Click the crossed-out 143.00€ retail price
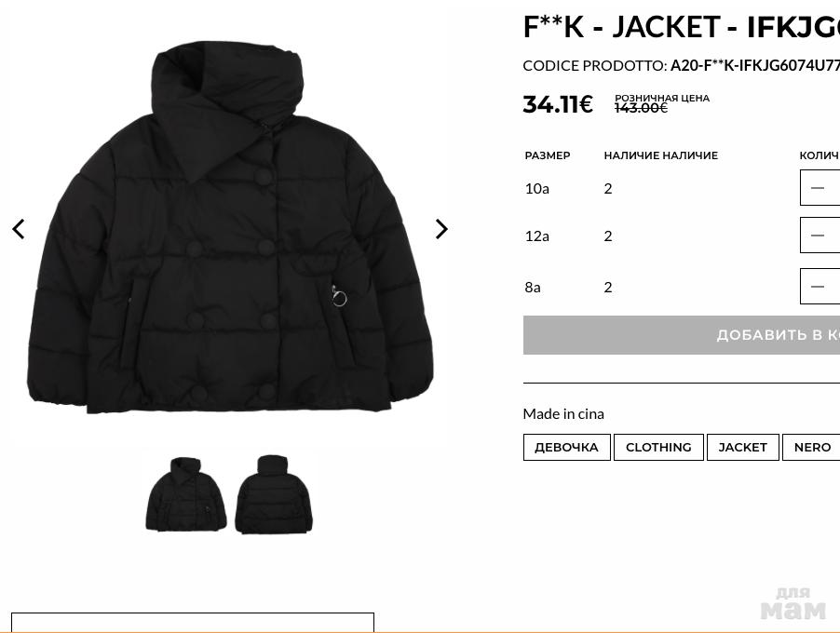Viewport: 840px width, 633px height. tap(642, 108)
